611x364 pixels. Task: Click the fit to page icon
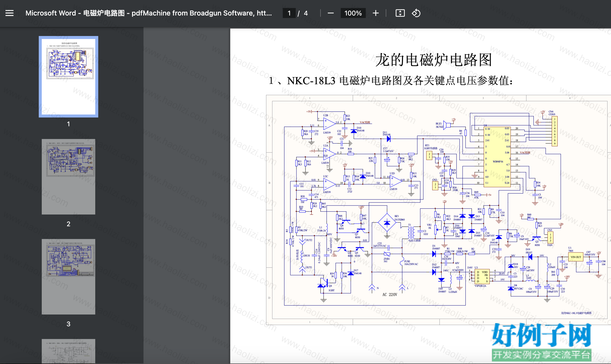click(x=400, y=13)
